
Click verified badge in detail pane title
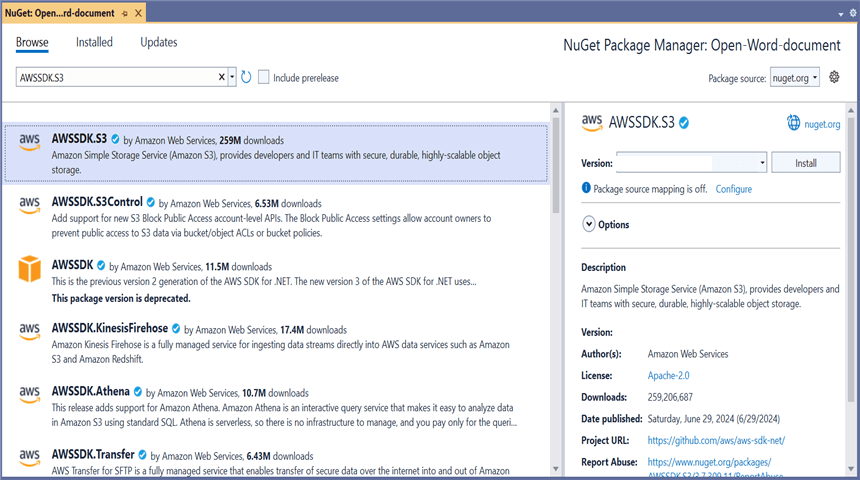pos(684,123)
